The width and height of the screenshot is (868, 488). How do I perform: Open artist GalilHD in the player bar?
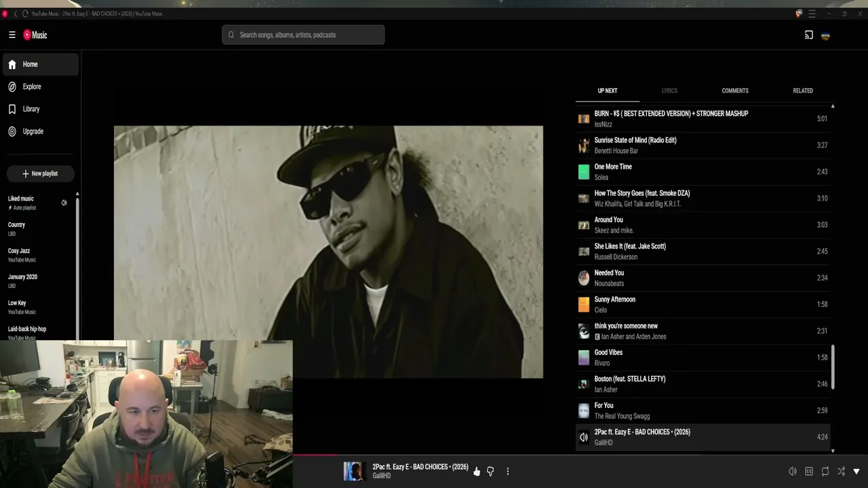click(x=382, y=476)
